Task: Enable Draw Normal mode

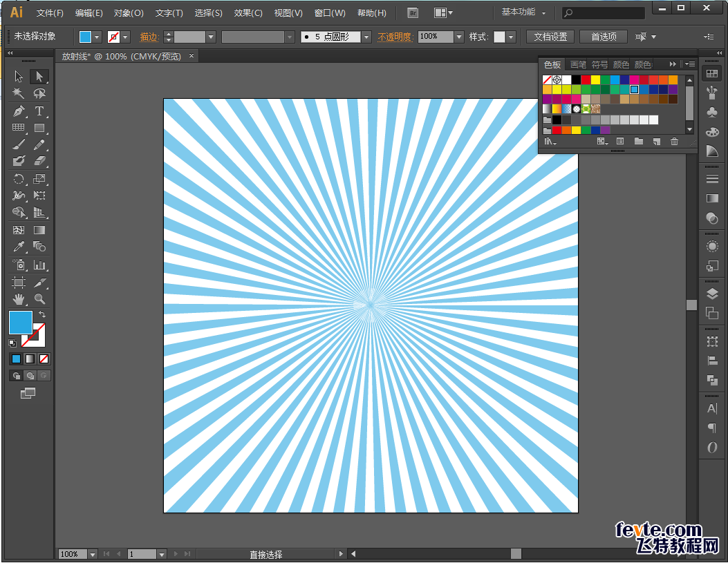Action: 17,376
